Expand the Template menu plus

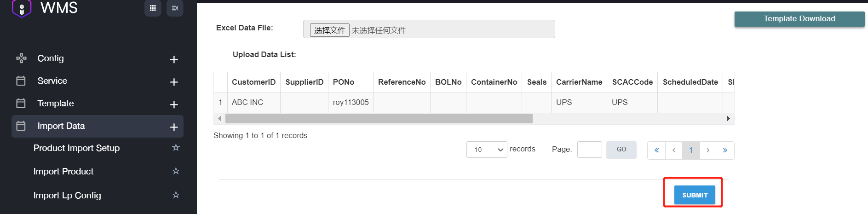pyautogui.click(x=174, y=104)
